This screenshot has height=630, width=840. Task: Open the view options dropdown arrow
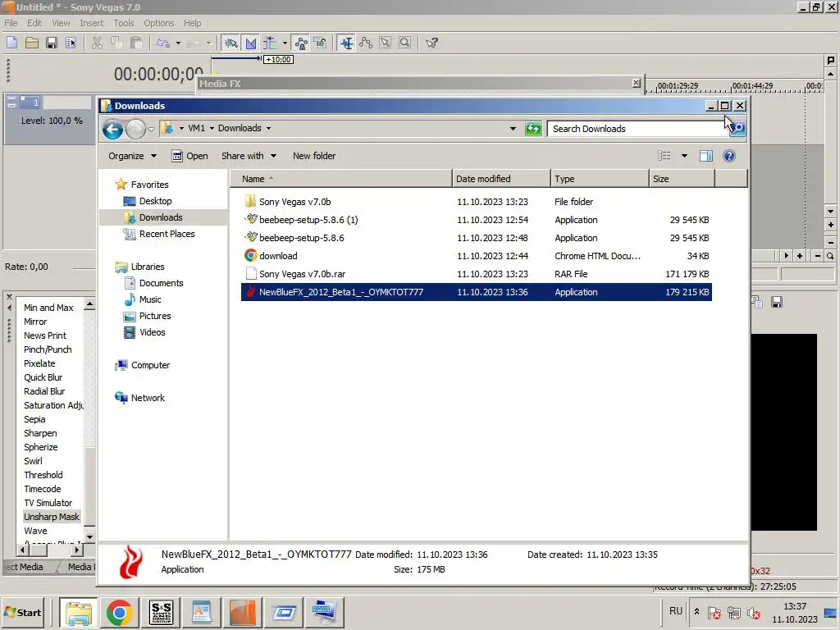(x=684, y=156)
